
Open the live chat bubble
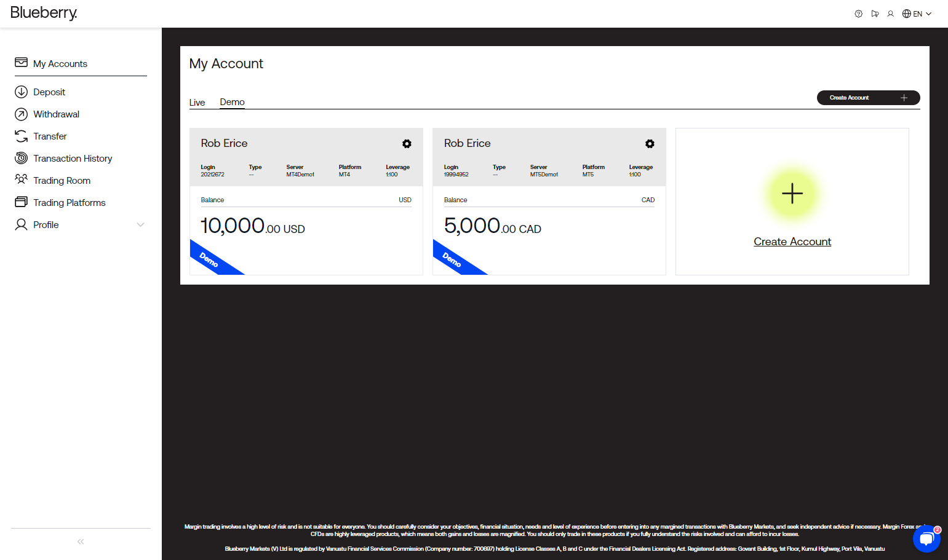click(927, 539)
